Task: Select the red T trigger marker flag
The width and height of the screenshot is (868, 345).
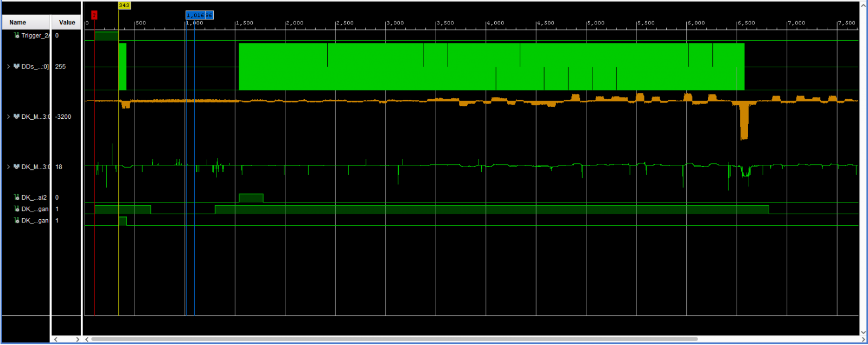Action: pyautogui.click(x=94, y=15)
